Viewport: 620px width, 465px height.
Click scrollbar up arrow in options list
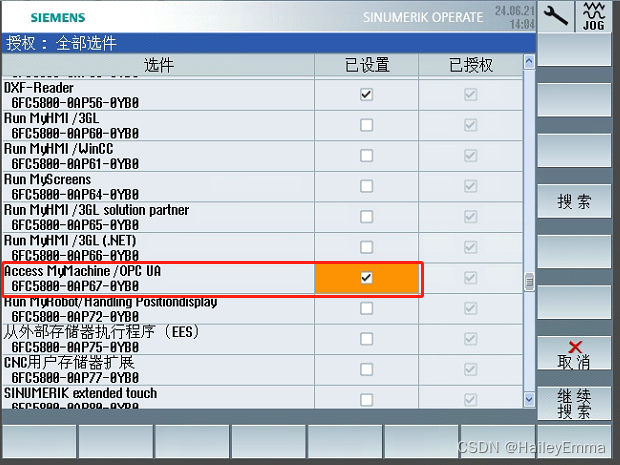(x=529, y=61)
